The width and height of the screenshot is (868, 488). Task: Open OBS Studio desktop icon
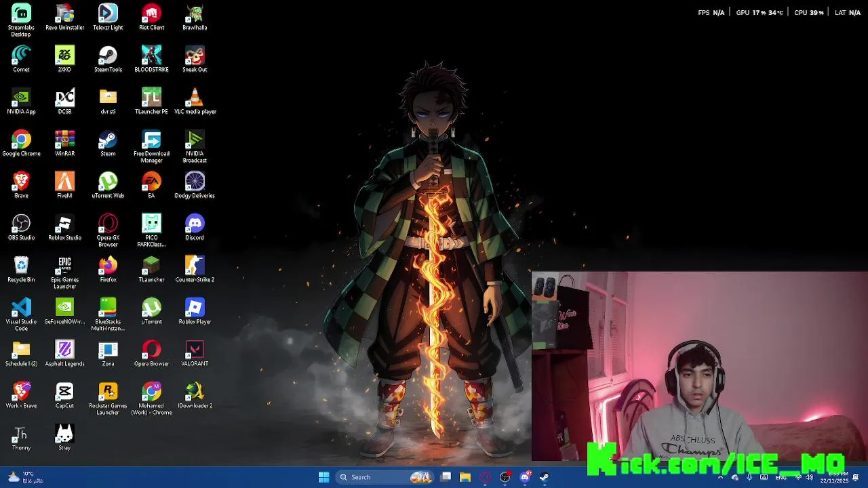[21, 228]
